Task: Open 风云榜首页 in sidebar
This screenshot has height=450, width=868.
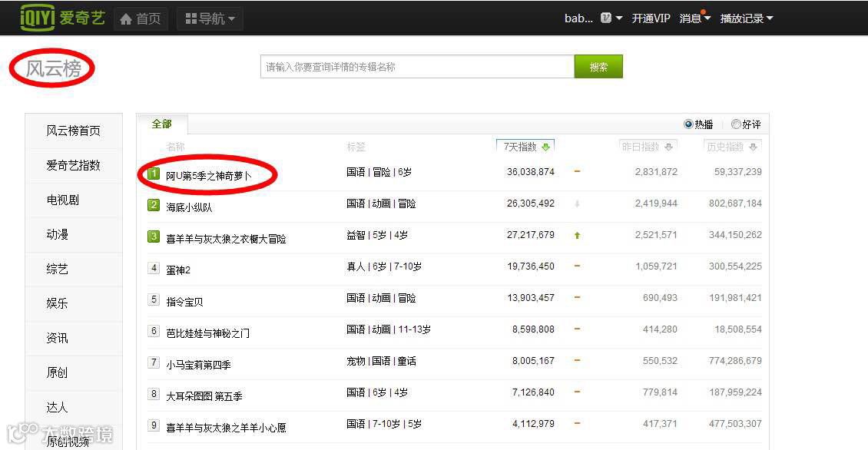Action: (74, 131)
